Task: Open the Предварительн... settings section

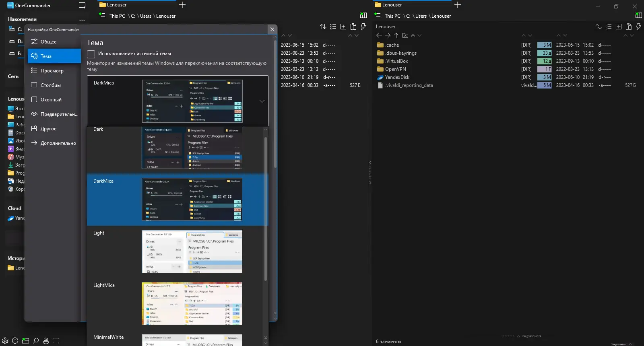Action: pos(54,114)
